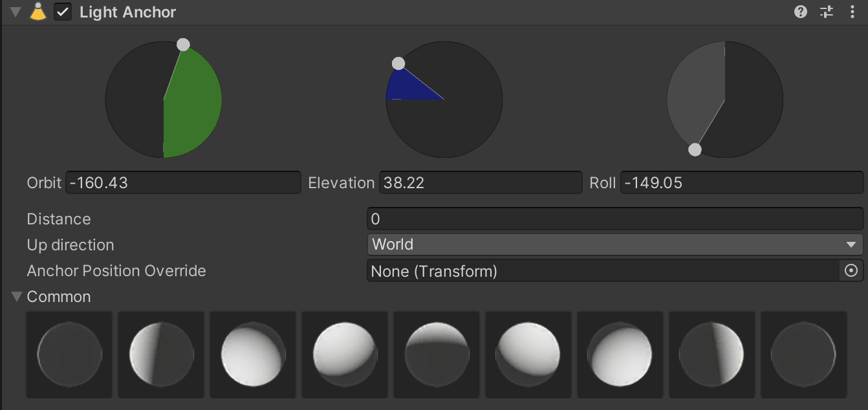Click the Light Anchor lamp icon
The width and height of the screenshot is (868, 410).
click(x=38, y=12)
